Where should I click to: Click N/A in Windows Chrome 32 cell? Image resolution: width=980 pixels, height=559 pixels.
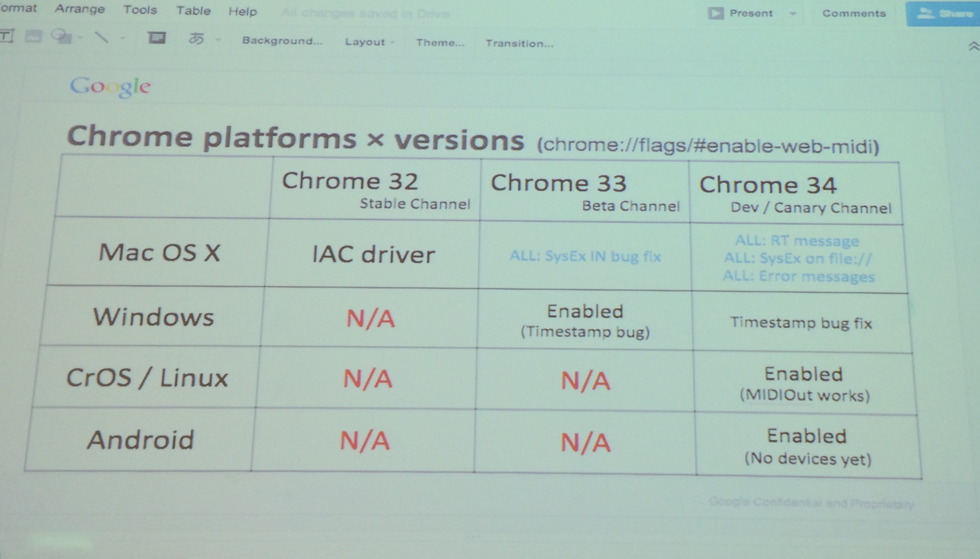[x=370, y=318]
